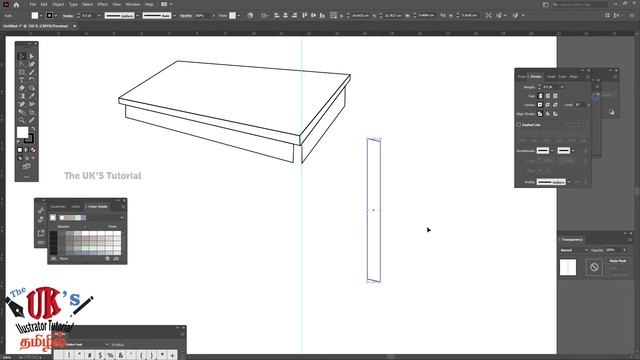Click the align horizontal center icon

(285, 16)
